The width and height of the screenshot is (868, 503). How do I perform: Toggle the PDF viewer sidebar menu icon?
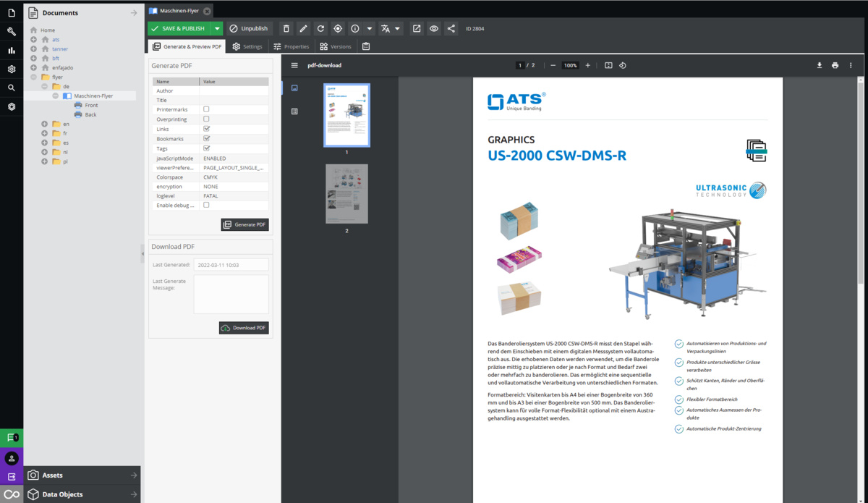click(x=294, y=65)
